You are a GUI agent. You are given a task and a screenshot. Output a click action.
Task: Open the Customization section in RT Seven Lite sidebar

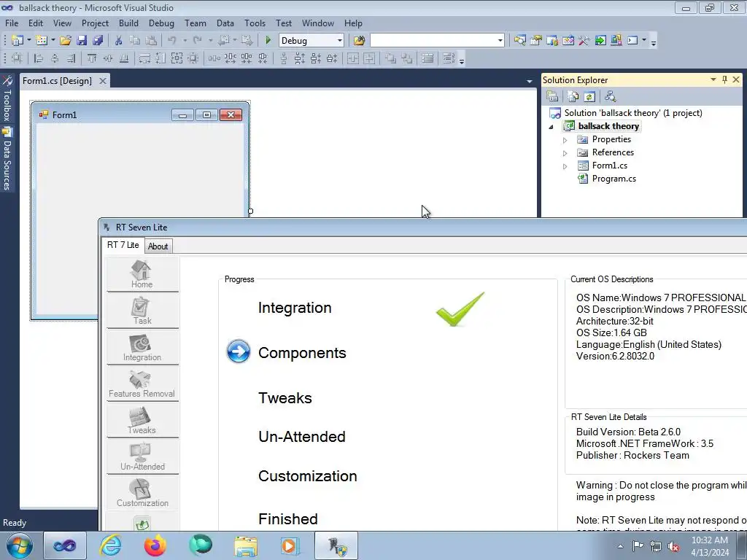(x=142, y=493)
